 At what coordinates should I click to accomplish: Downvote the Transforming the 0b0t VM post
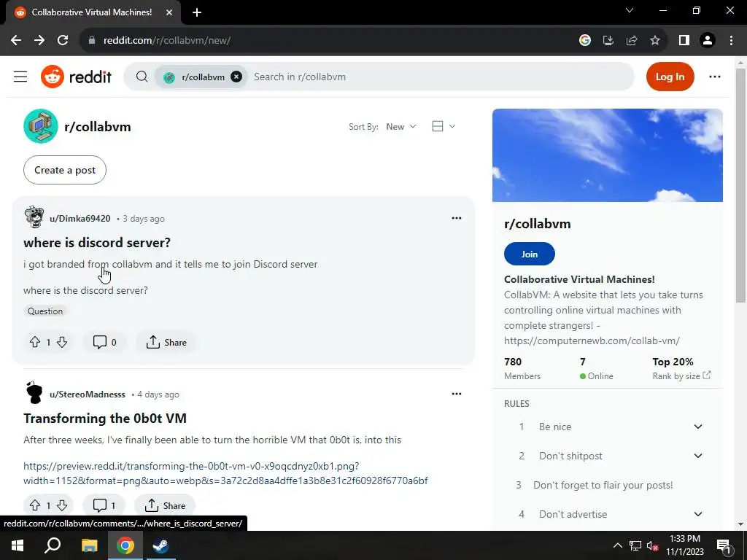click(62, 505)
